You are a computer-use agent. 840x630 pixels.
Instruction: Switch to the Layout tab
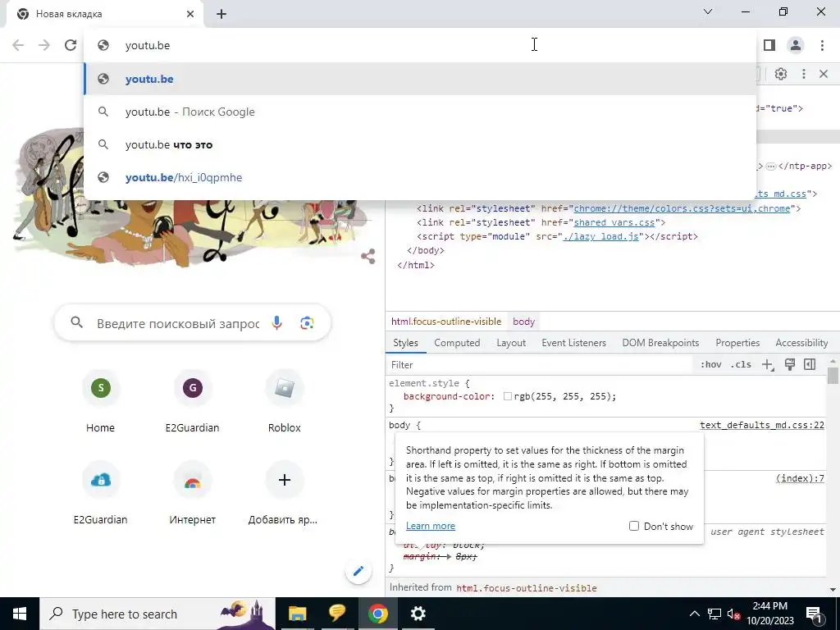511,343
